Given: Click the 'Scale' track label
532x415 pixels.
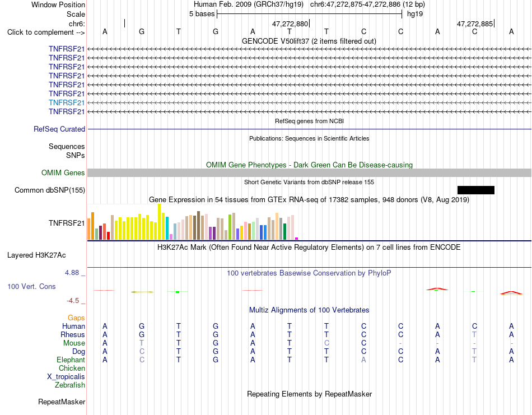Looking at the screenshot, I should point(76,14).
